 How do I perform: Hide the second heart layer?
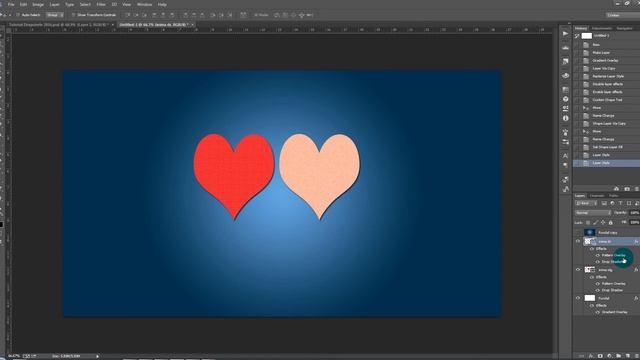point(578,270)
